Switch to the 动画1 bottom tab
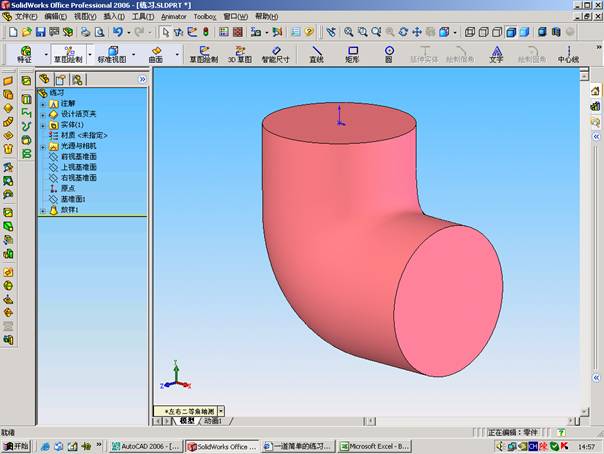The height and width of the screenshot is (454, 604). [x=213, y=421]
